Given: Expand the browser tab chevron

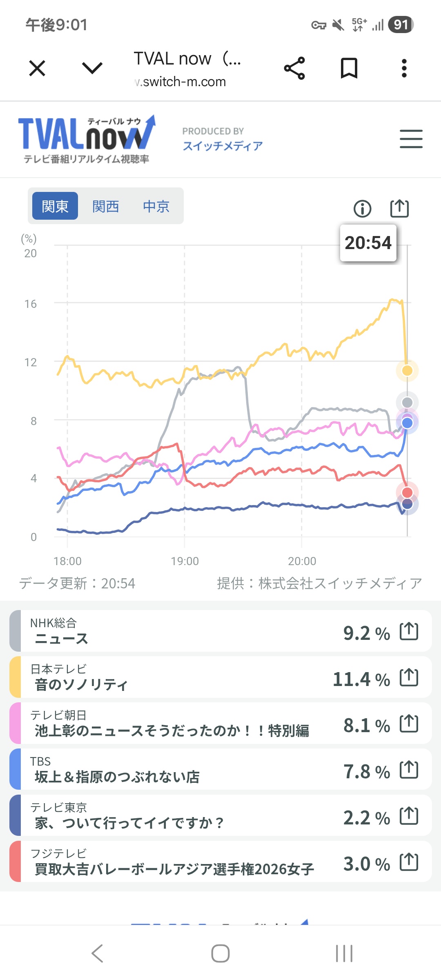Looking at the screenshot, I should coord(92,68).
